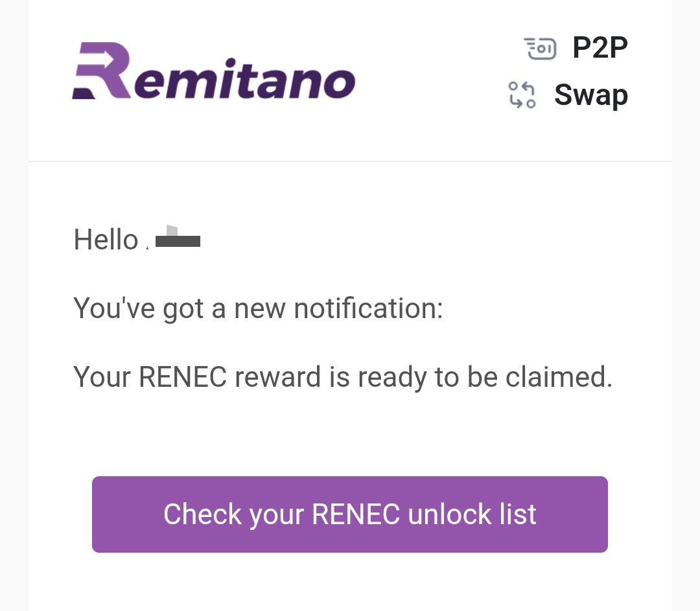Select the "You've got a new notification" line
Screen dimensions: 700x611
coord(258,308)
